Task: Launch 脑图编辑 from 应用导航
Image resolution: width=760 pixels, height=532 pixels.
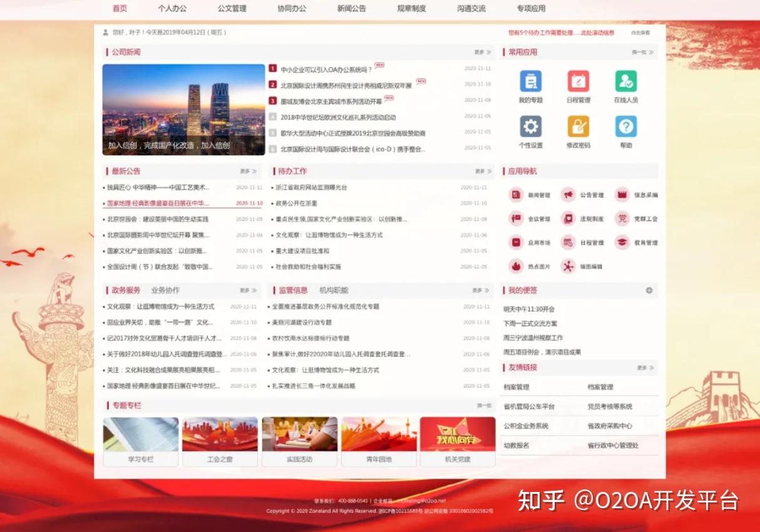Action: [581, 267]
